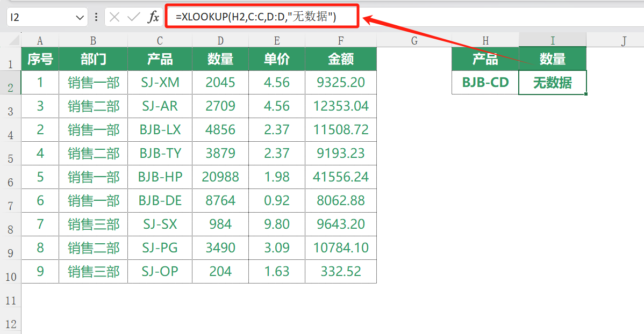The image size is (644, 334).
Task: Select column H header
Action: pyautogui.click(x=485, y=41)
